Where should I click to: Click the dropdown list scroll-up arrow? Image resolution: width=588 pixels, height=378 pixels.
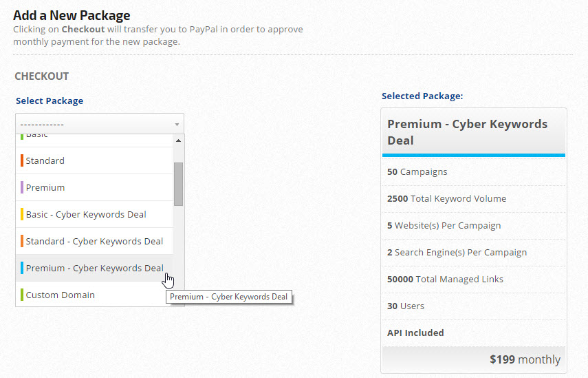click(x=179, y=141)
